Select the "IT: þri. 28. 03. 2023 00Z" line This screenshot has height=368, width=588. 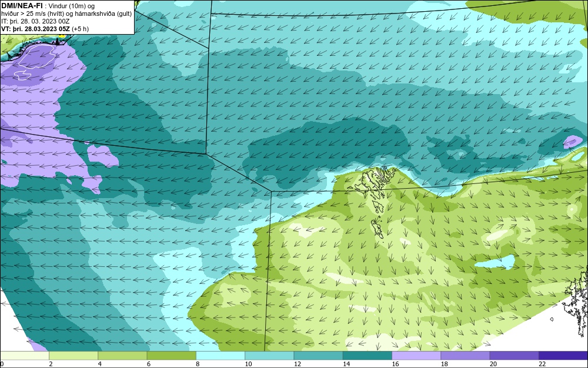tap(35, 21)
